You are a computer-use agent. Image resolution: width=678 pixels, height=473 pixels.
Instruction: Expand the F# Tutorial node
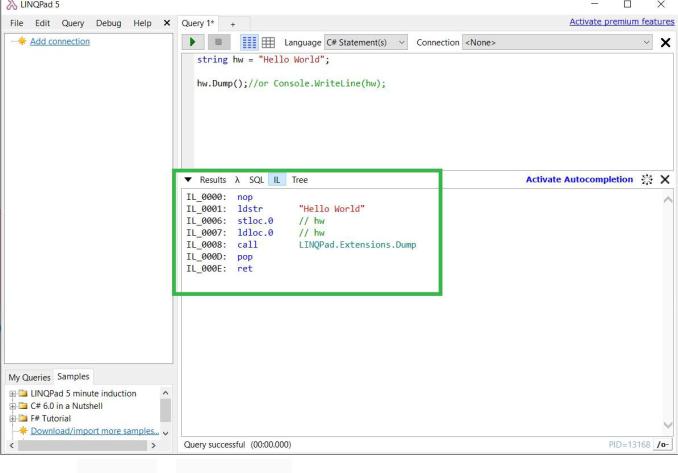coord(13,419)
